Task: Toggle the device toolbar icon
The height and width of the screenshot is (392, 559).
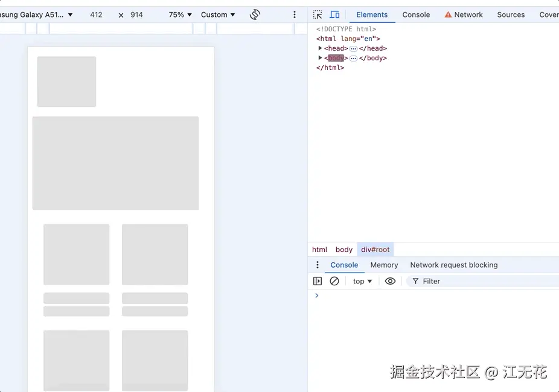Action: pyautogui.click(x=334, y=14)
